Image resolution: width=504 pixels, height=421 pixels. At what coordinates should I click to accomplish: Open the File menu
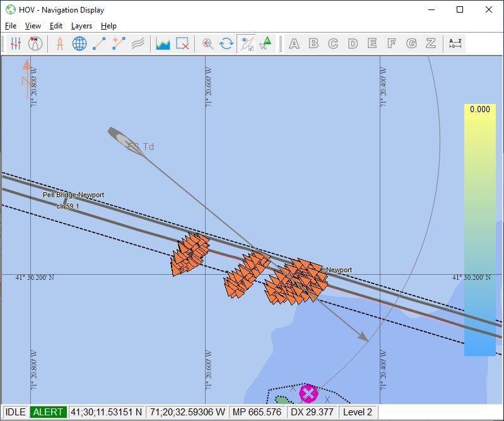coord(10,26)
